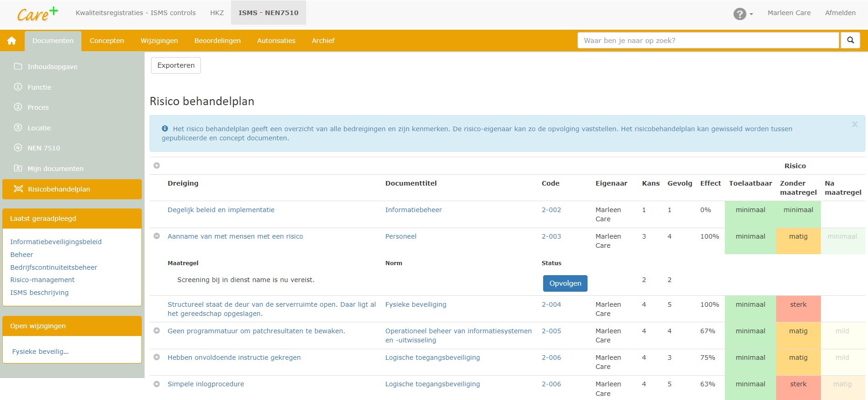Open code 2-004

tap(551, 304)
